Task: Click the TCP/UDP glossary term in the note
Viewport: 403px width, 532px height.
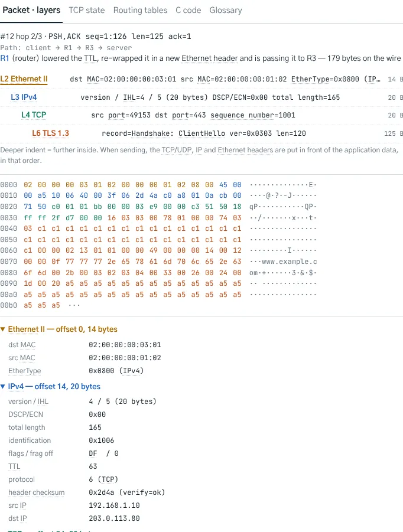Action: tap(177, 150)
